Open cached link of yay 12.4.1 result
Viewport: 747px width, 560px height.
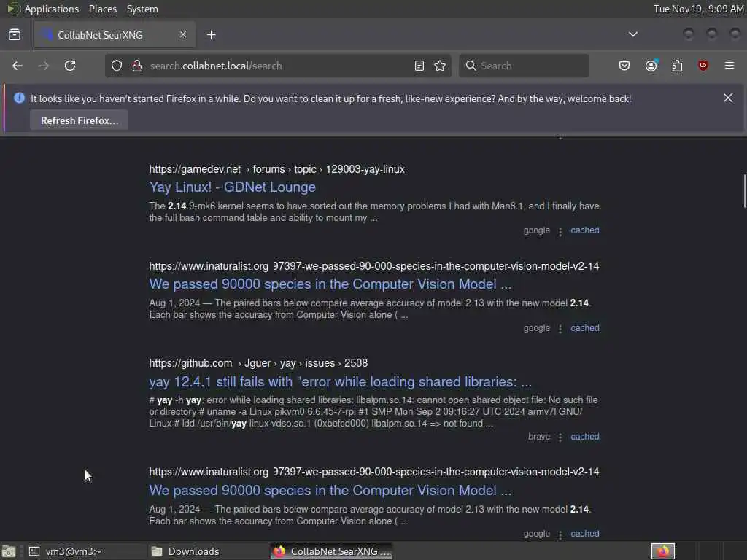[584, 437]
